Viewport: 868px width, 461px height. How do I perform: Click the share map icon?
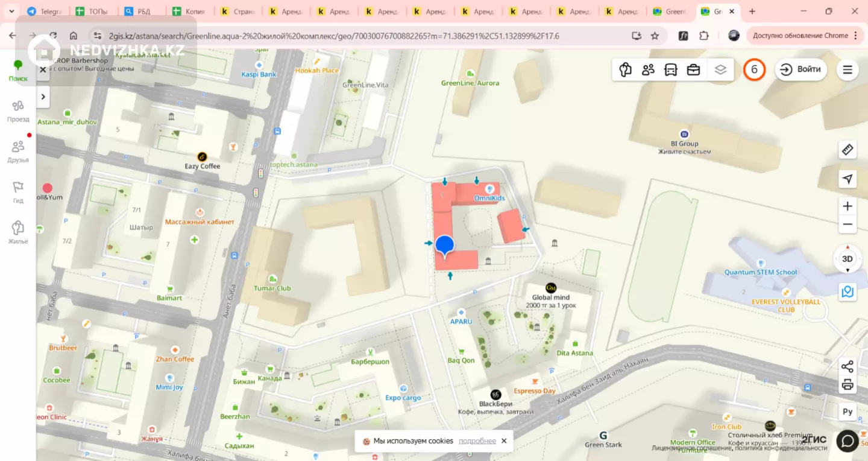tap(848, 366)
